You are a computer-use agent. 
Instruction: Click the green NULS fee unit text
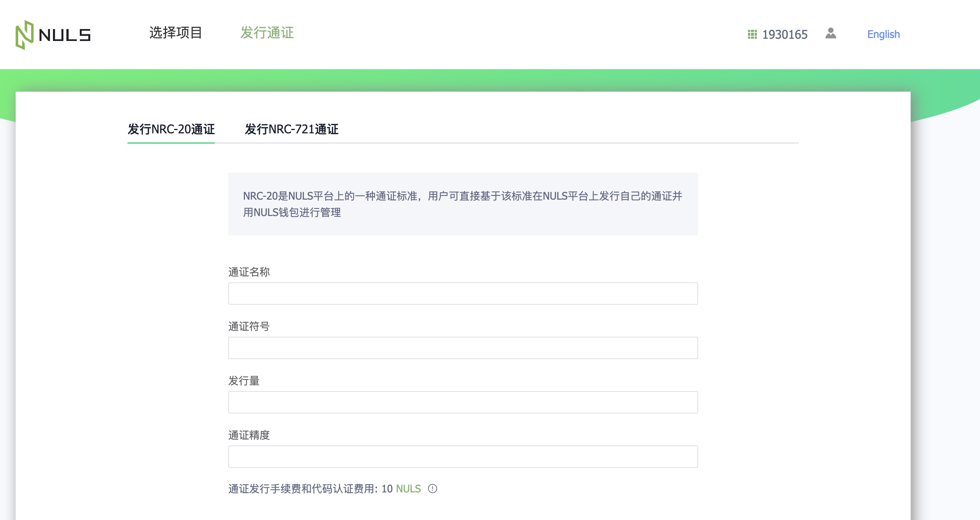pos(408,489)
